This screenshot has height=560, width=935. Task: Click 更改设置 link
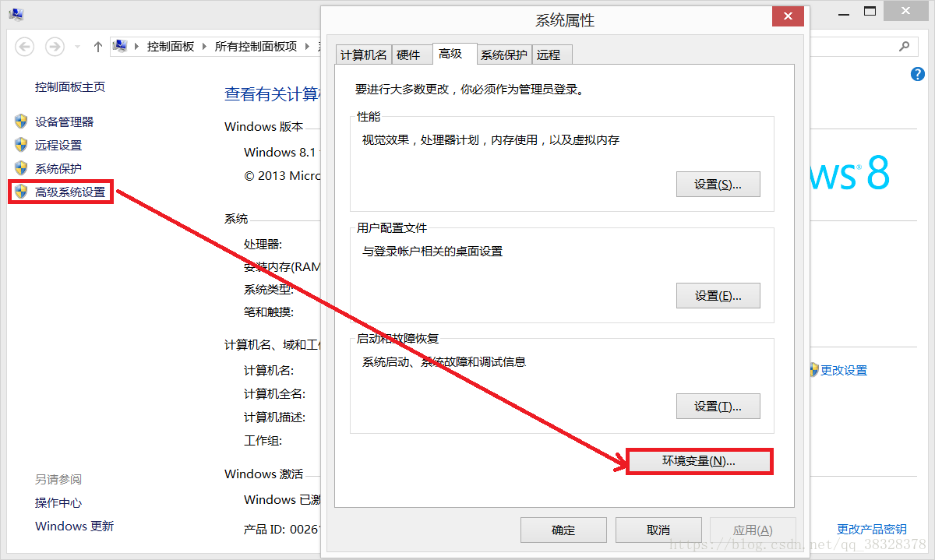point(844,371)
